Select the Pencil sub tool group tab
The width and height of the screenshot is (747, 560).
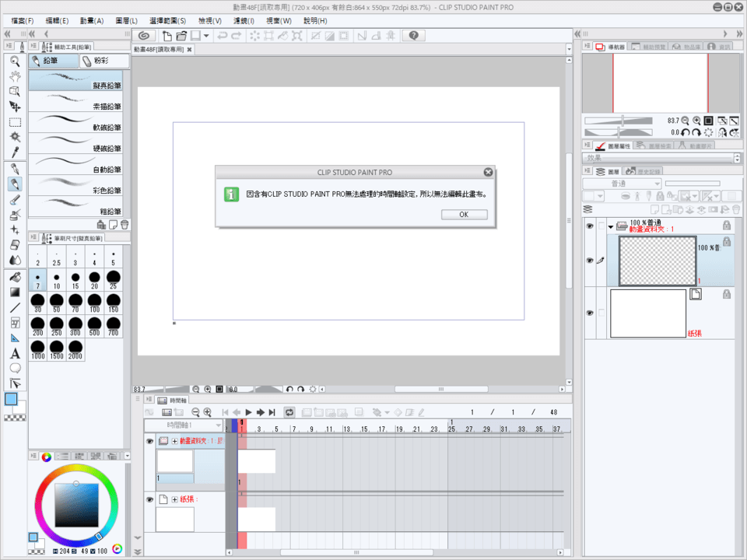[x=54, y=61]
